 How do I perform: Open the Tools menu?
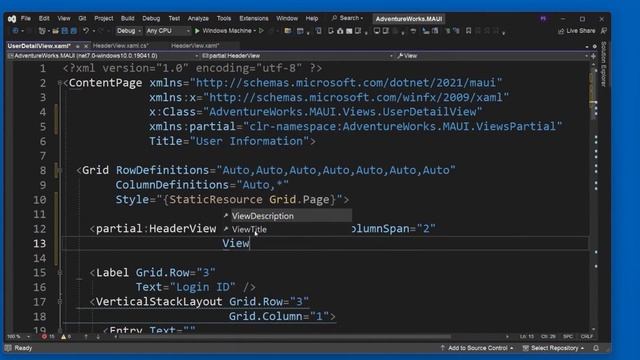tap(224, 18)
